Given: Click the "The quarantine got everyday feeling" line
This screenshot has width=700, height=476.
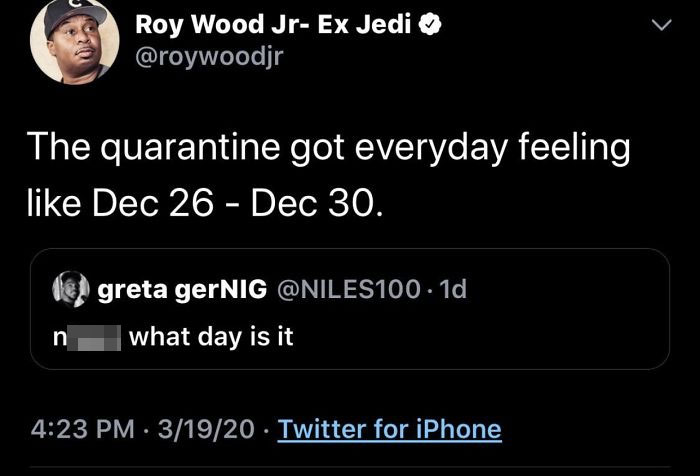Looking at the screenshot, I should click(329, 148).
